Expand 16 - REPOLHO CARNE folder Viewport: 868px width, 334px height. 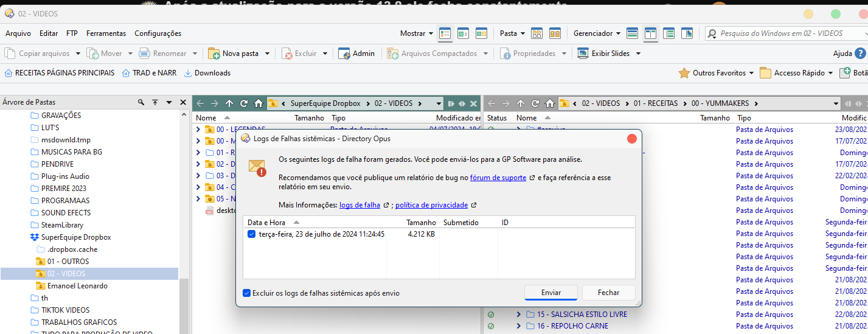point(519,326)
